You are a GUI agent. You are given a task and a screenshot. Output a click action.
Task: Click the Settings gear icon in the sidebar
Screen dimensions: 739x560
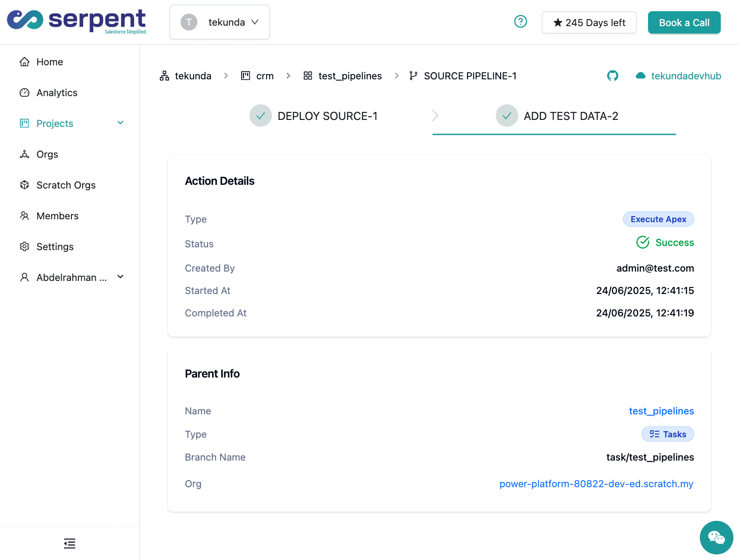[x=25, y=246]
